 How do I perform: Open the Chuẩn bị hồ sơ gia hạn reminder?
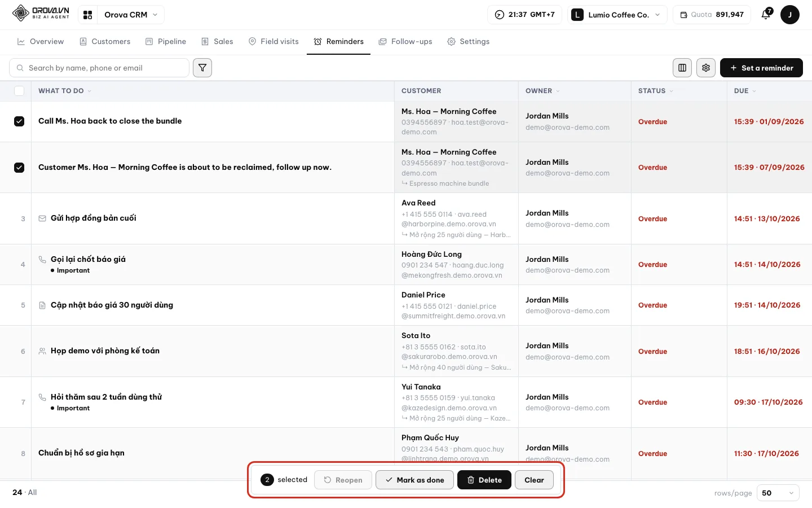point(81,453)
